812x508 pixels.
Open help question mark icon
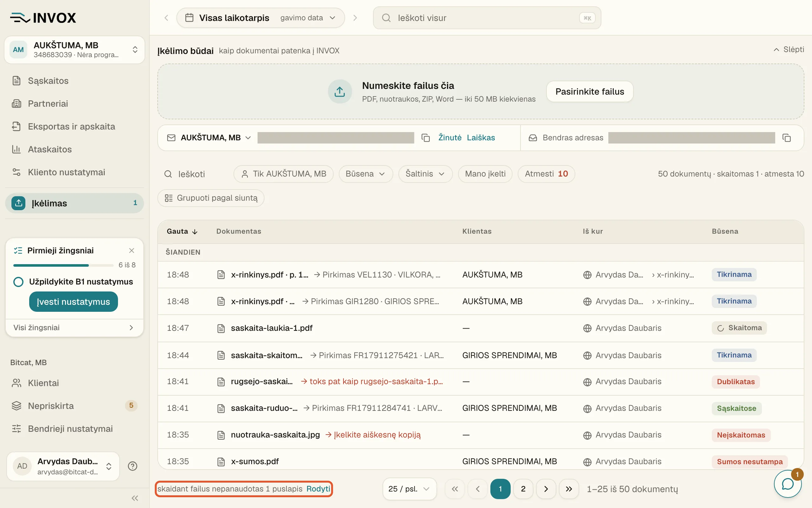[133, 466]
